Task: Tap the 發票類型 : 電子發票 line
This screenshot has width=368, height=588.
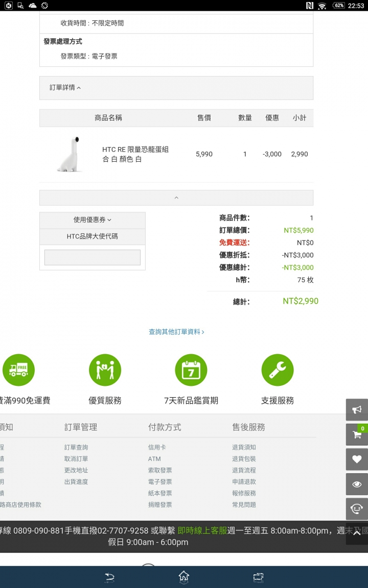Action: (89, 56)
